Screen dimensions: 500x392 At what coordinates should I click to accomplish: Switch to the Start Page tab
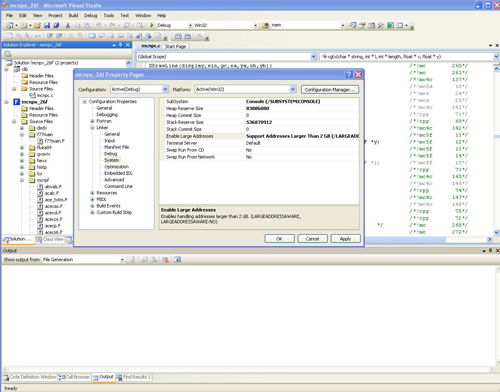[x=176, y=46]
